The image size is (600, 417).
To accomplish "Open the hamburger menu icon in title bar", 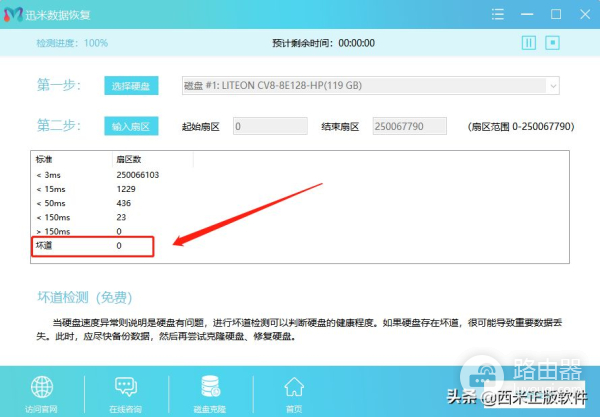I will pyautogui.click(x=497, y=15).
